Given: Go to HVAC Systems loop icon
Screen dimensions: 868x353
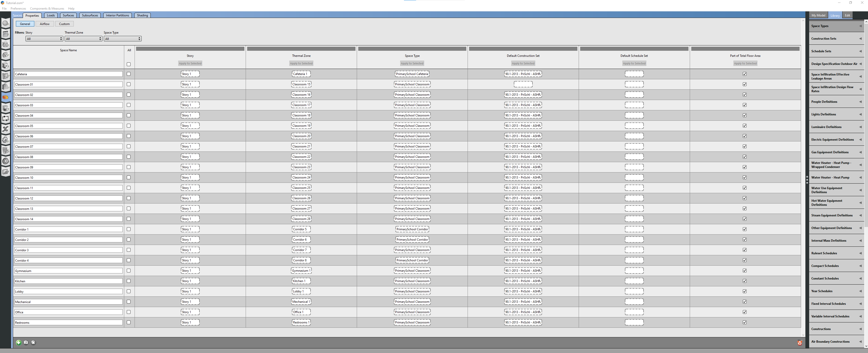Looking at the screenshot, I should click(5, 118).
